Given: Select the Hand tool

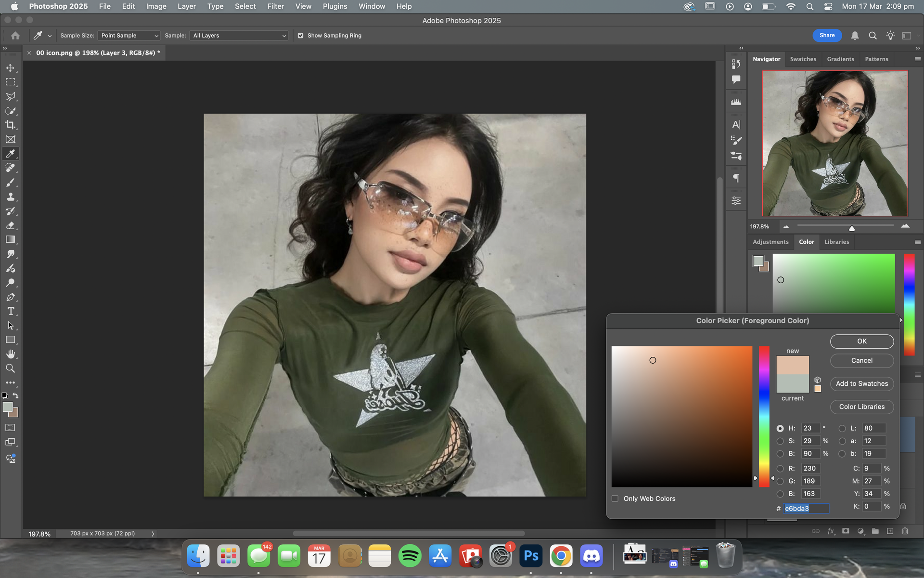Looking at the screenshot, I should click(10, 354).
